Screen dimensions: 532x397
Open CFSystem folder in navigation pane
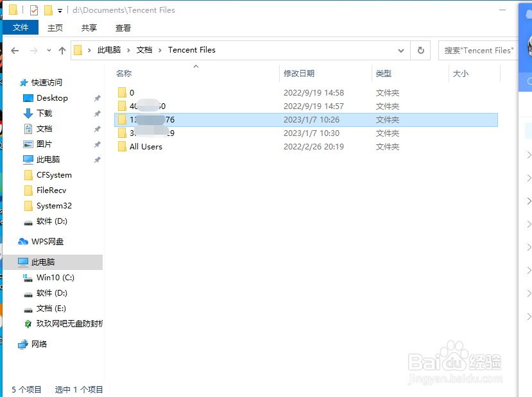tap(54, 175)
